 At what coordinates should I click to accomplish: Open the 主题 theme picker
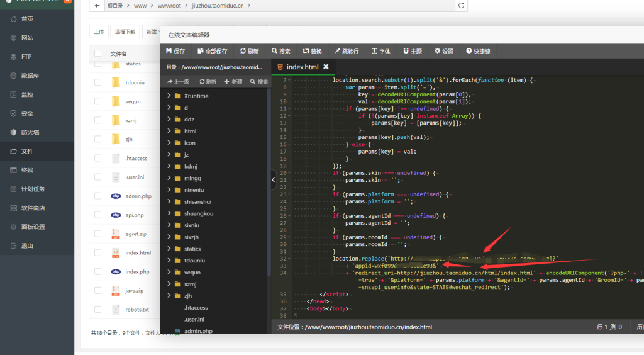412,51
